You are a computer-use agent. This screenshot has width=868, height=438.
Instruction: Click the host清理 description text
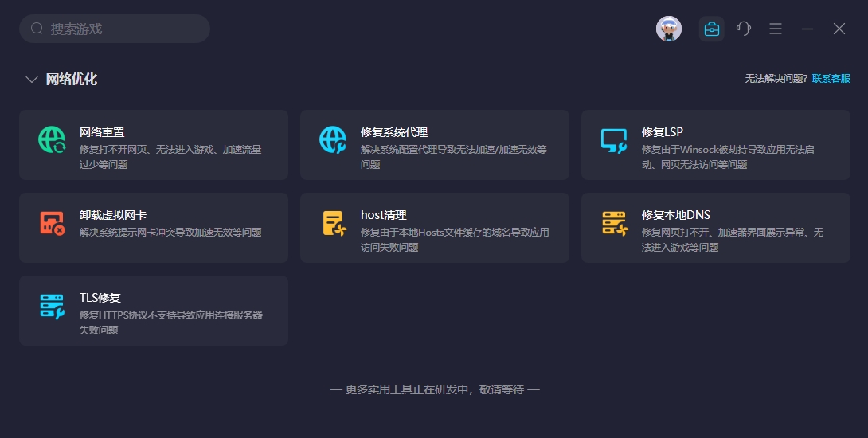(454, 239)
